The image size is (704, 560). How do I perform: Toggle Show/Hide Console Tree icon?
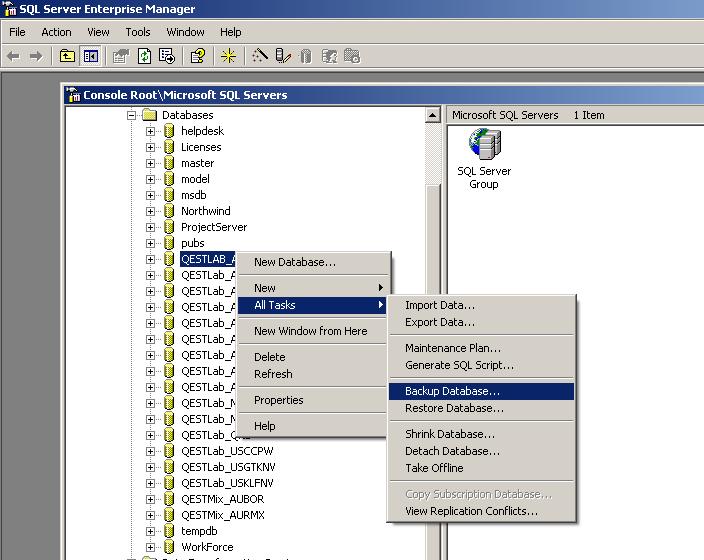(91, 56)
